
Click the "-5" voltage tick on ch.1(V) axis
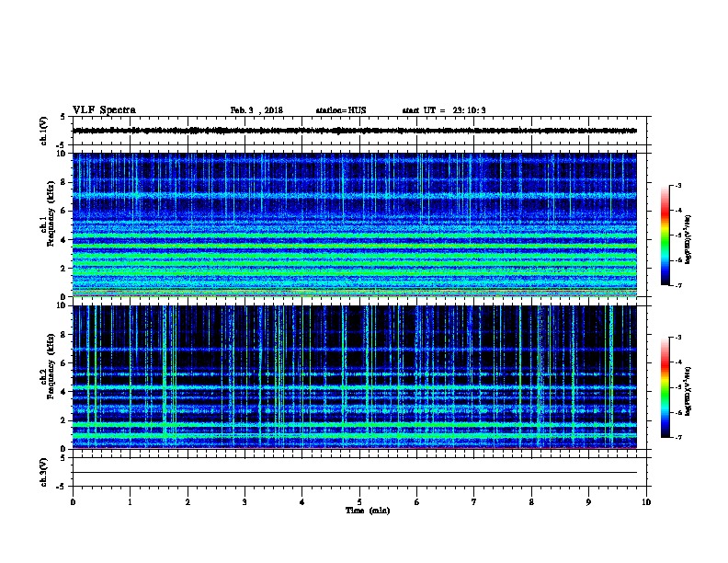click(62, 145)
